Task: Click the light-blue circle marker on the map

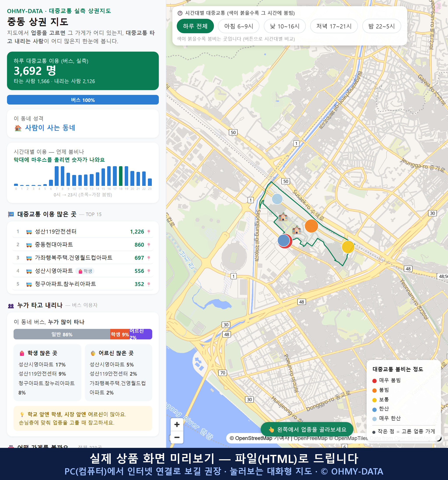Action: (x=277, y=199)
